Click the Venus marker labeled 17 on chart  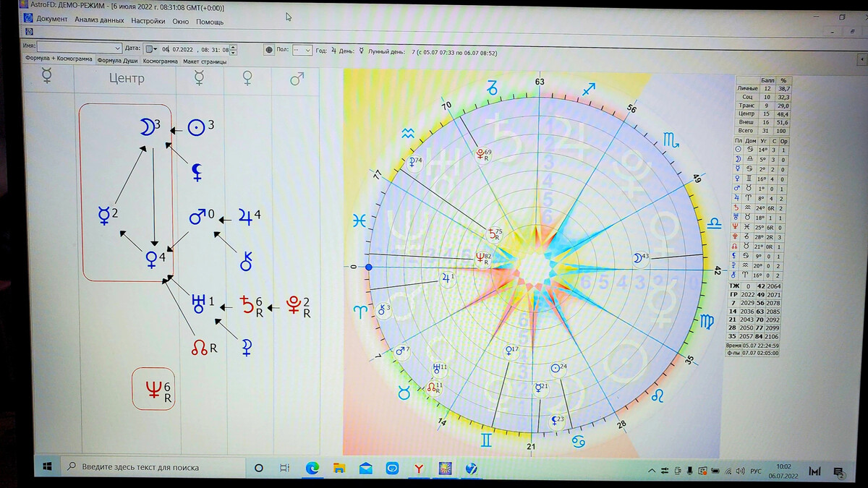pyautogui.click(x=511, y=351)
